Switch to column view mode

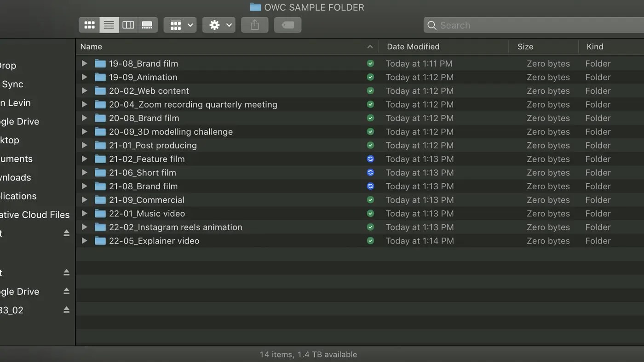128,25
